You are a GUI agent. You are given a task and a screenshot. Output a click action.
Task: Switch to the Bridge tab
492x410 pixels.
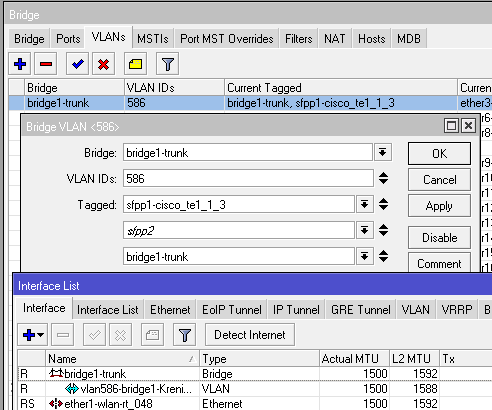29,39
